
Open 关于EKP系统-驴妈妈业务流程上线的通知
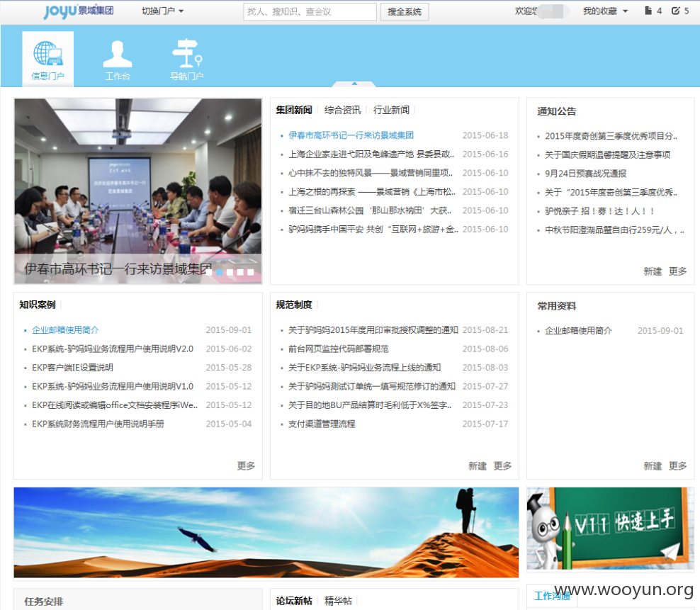pos(365,368)
